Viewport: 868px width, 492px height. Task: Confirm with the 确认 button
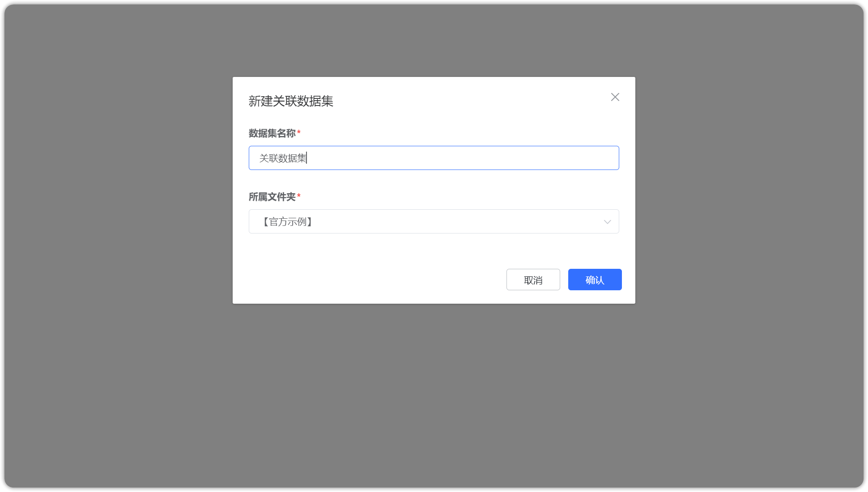click(x=595, y=280)
